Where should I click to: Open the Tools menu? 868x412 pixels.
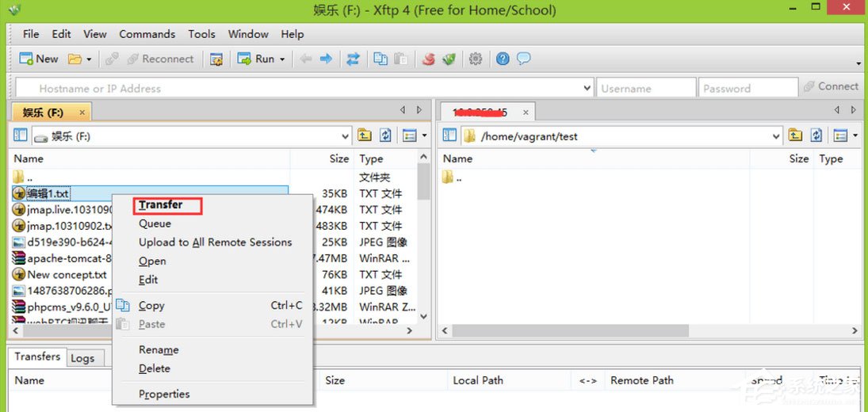[201, 34]
